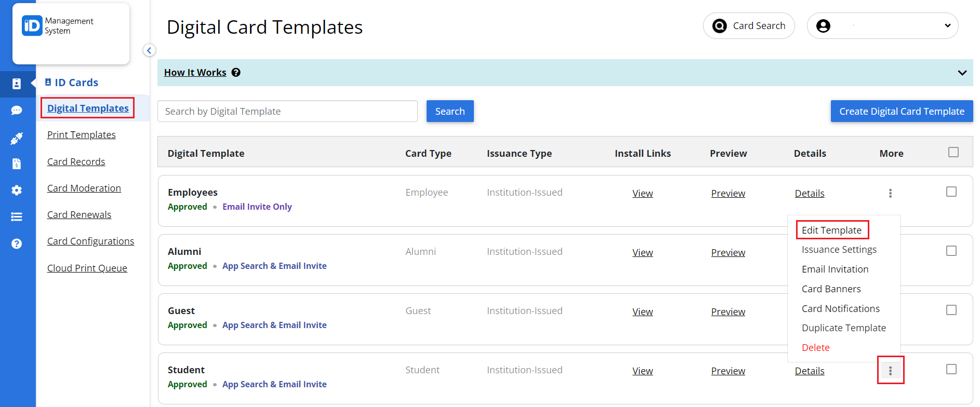The height and width of the screenshot is (407, 980).
Task: Go to Digital Templates in sidebar
Action: tap(88, 108)
